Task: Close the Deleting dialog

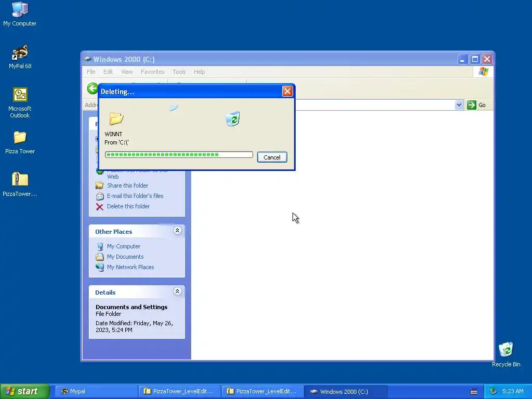Action: coord(287,91)
